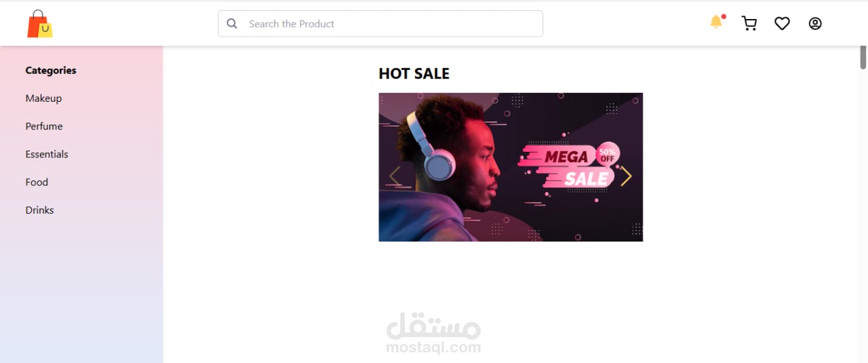Viewport: 868px width, 363px height.
Task: Select the Perfume category
Action: pyautogui.click(x=44, y=126)
